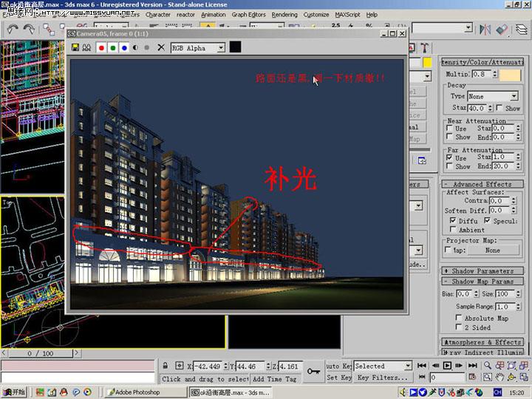
Task: Uncheck the Specular checkbox
Action: (x=488, y=220)
